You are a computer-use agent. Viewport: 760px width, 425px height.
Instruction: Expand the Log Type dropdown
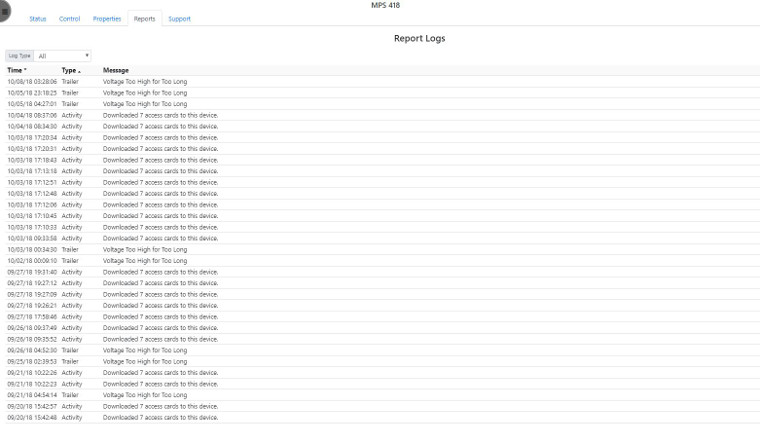(63, 56)
